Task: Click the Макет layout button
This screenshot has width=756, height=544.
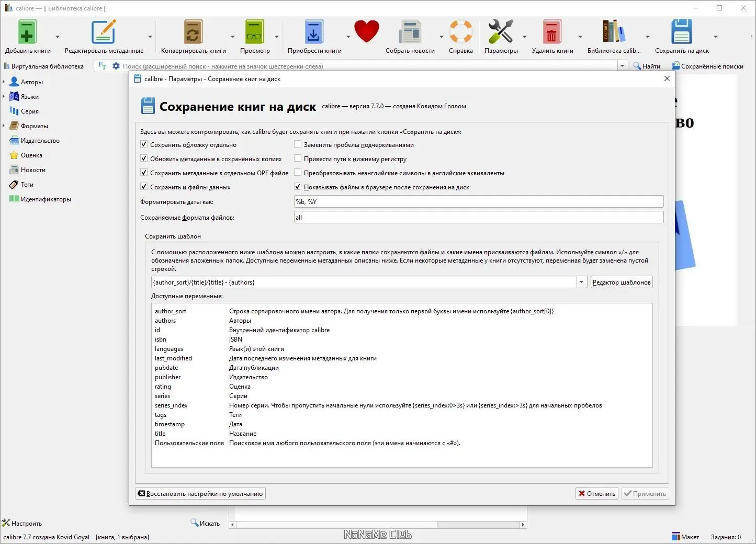Action: coord(685,537)
